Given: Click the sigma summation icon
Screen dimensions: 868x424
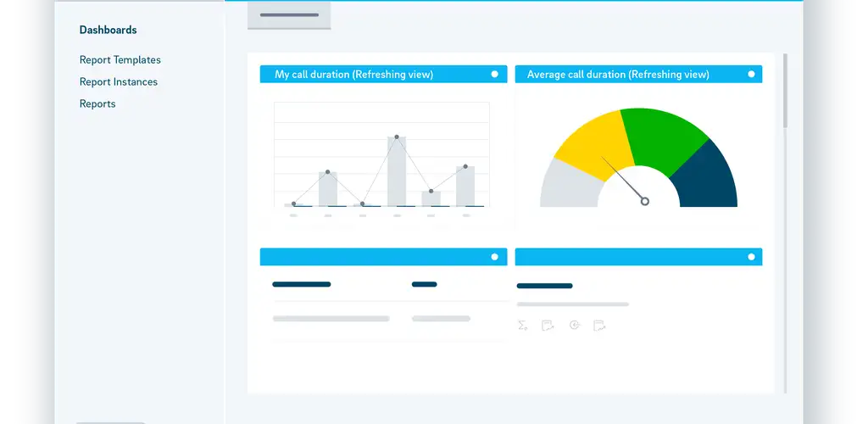Looking at the screenshot, I should 522,325.
